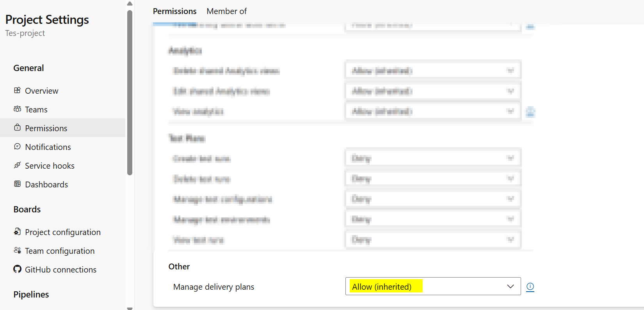The image size is (644, 310).
Task: Switch to the Member of tab
Action: tap(226, 11)
